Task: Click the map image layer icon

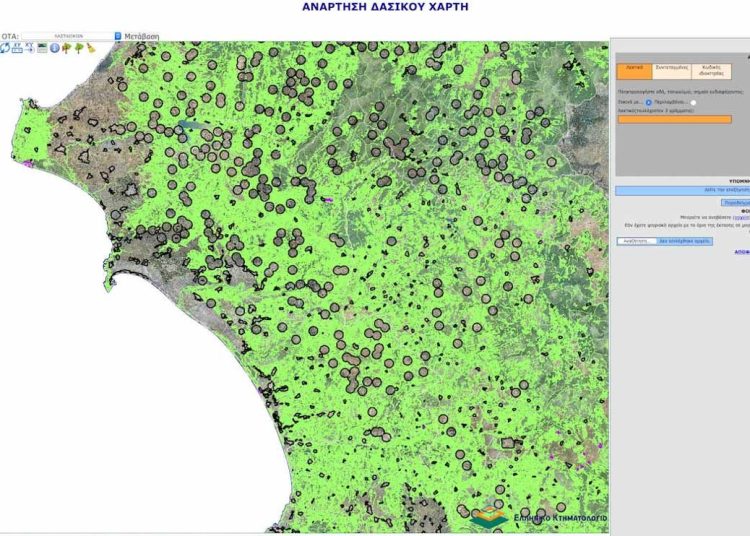Action: pos(42,48)
